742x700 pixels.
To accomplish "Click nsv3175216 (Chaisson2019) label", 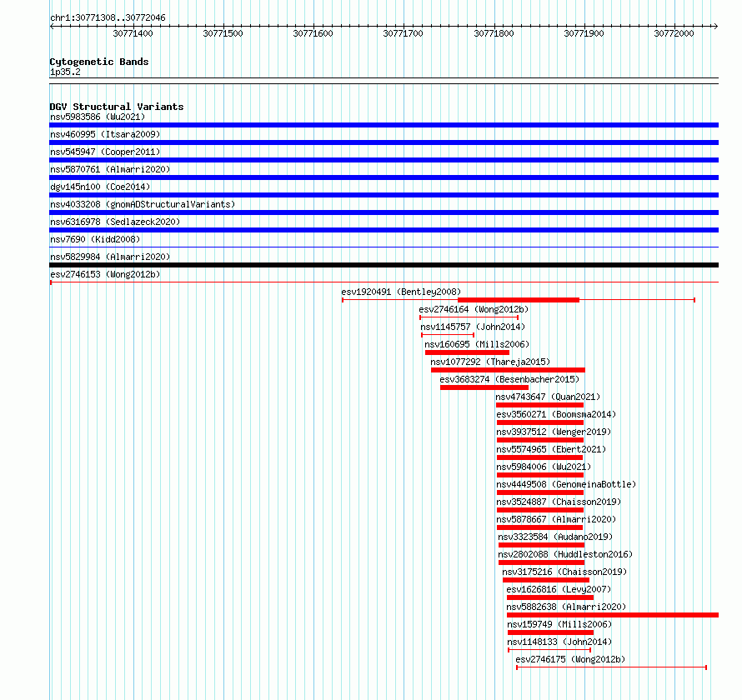I will tap(564, 572).
